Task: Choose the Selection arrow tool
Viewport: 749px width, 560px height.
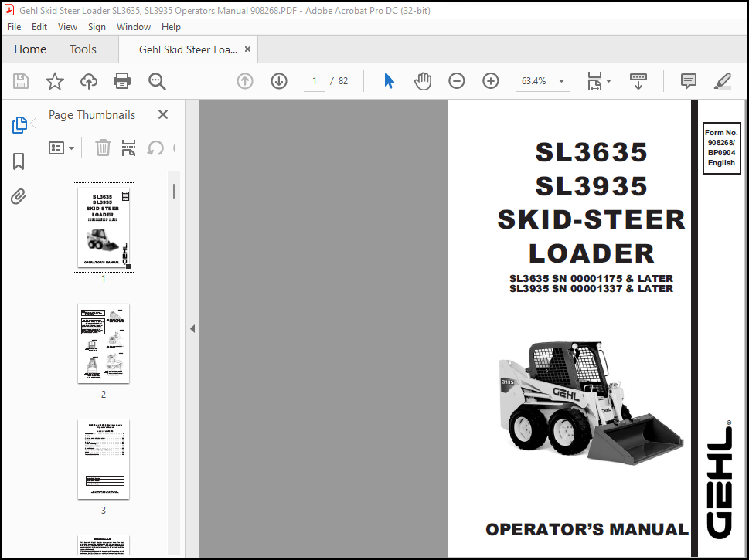Action: (x=390, y=81)
